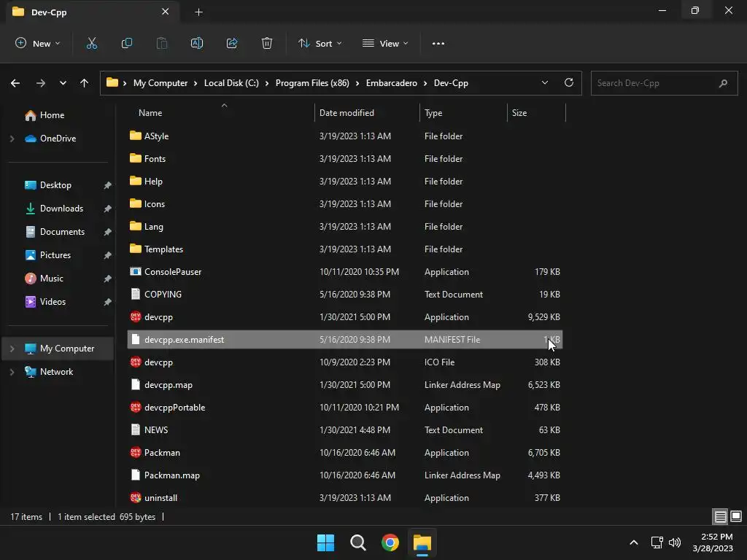The height and width of the screenshot is (560, 747).
Task: Sort by Size column header
Action: (x=519, y=113)
